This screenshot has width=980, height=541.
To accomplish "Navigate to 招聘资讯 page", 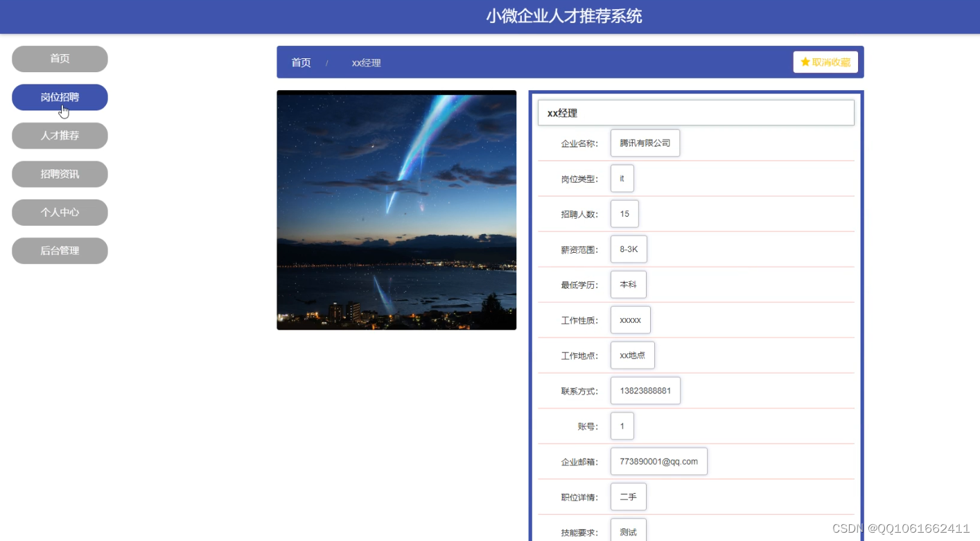I will 60,174.
